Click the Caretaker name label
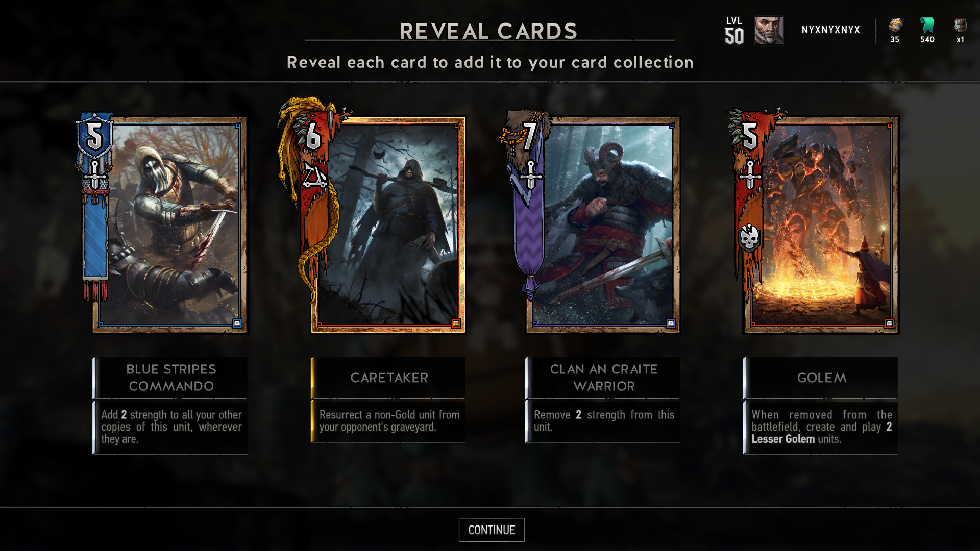 389,378
